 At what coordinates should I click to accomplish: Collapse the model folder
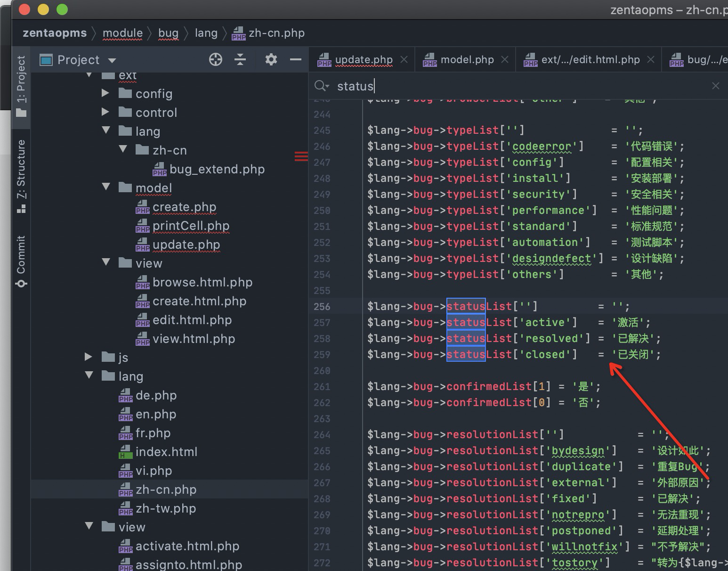(105, 187)
